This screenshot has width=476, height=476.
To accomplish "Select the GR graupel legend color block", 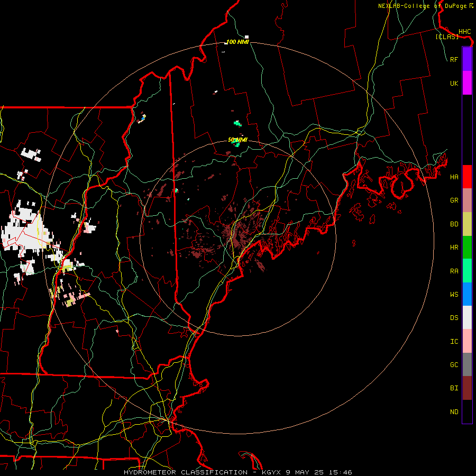I will pos(467,200).
